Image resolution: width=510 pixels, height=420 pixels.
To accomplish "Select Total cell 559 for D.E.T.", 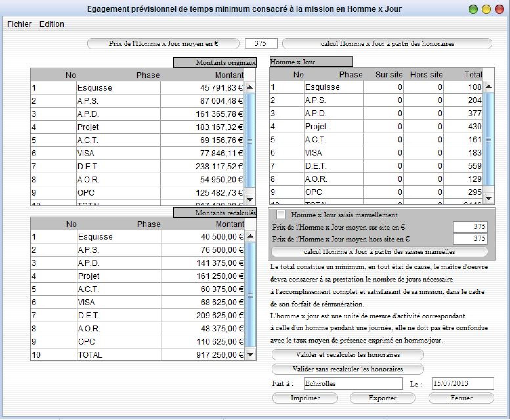I will (463, 166).
